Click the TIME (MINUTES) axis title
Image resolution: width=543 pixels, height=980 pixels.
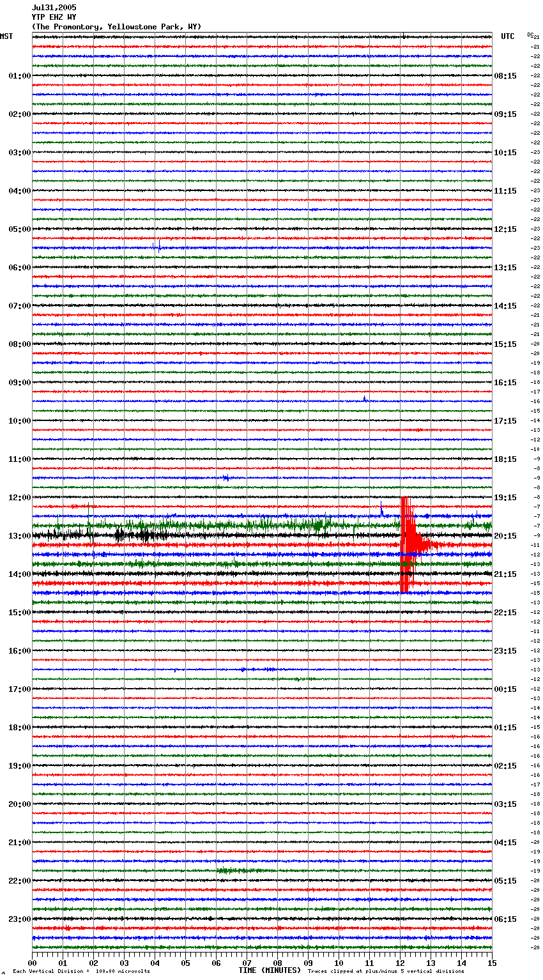270,970
